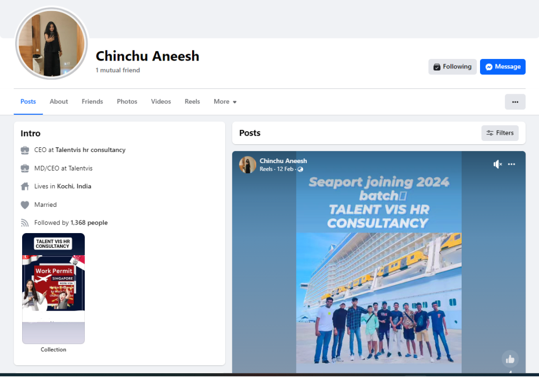Expand the More tab dropdown
The width and height of the screenshot is (539, 392).
coord(225,102)
